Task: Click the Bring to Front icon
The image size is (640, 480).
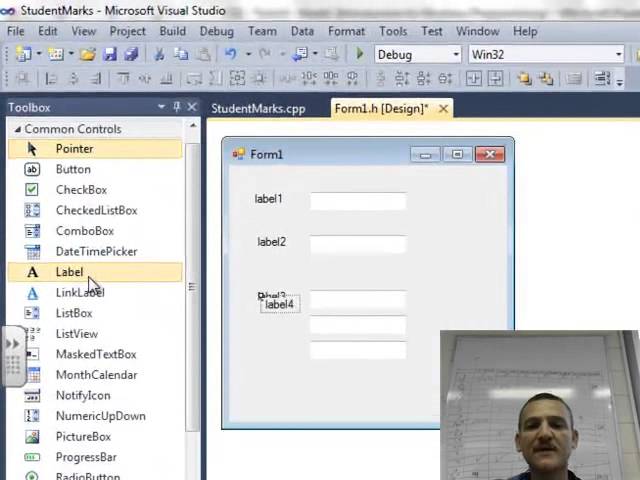Action: click(x=524, y=78)
